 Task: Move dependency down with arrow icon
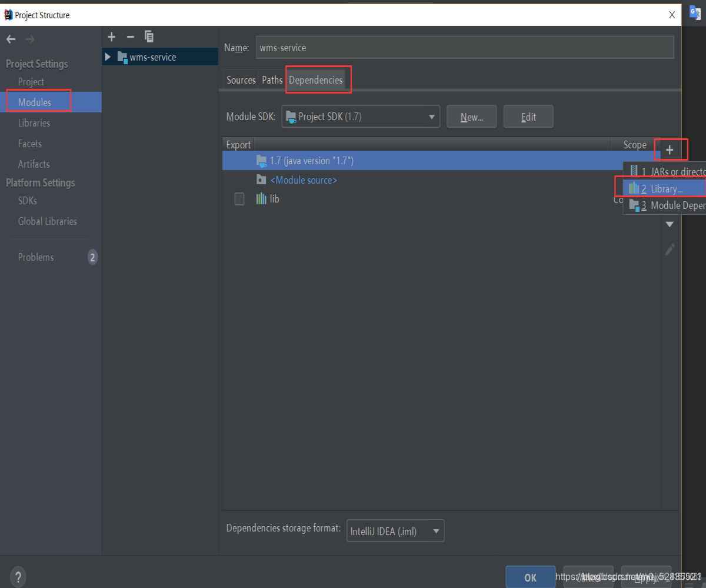[x=670, y=224]
